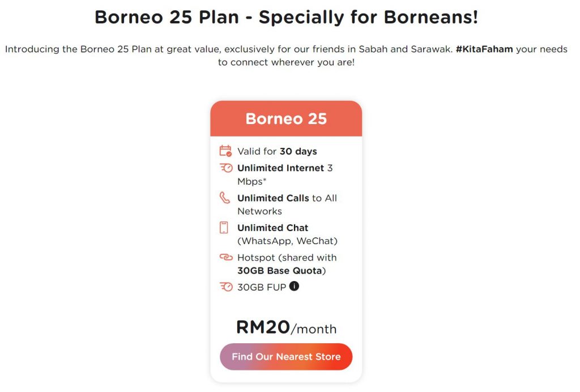Click the WhatsApp, WeChat text
This screenshot has height=392, width=580.
(x=287, y=241)
